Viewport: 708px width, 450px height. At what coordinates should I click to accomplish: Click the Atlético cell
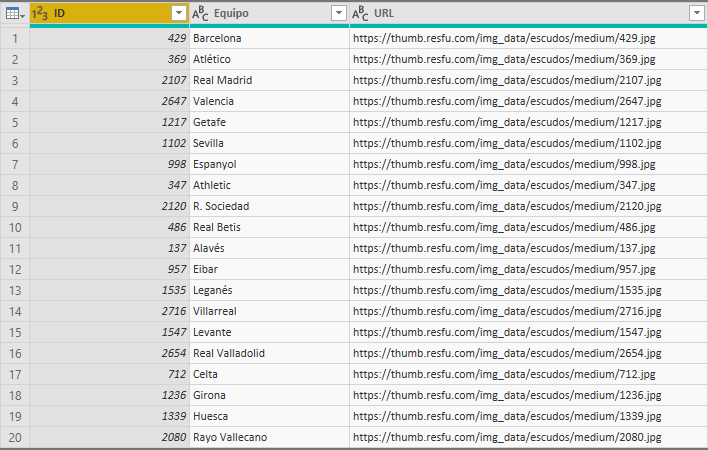tap(269, 59)
